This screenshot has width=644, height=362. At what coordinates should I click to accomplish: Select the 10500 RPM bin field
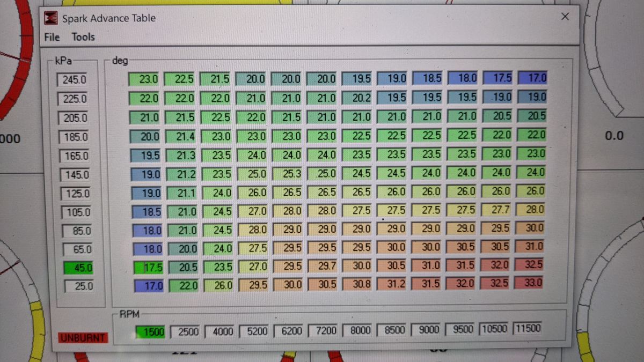click(495, 329)
